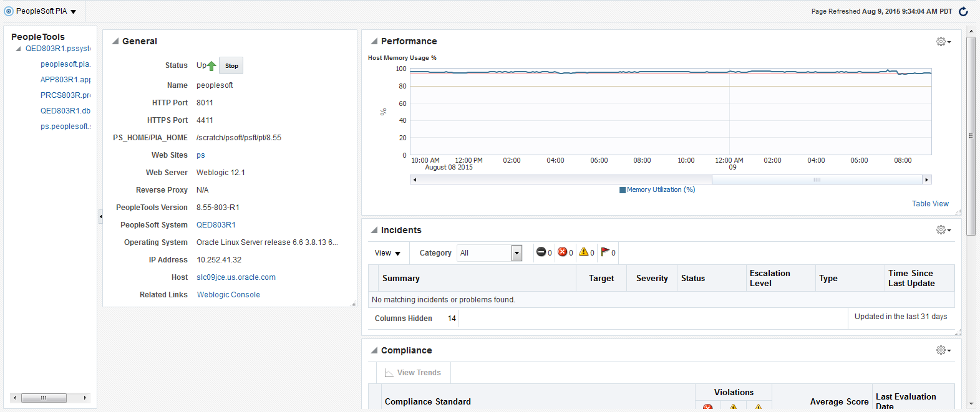
Task: Click the escalated incidents flag icon
Action: click(x=605, y=252)
